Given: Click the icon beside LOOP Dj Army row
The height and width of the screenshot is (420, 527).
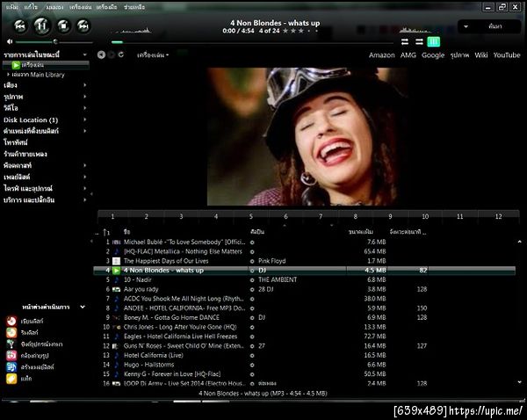Looking at the screenshot, I should (116, 383).
